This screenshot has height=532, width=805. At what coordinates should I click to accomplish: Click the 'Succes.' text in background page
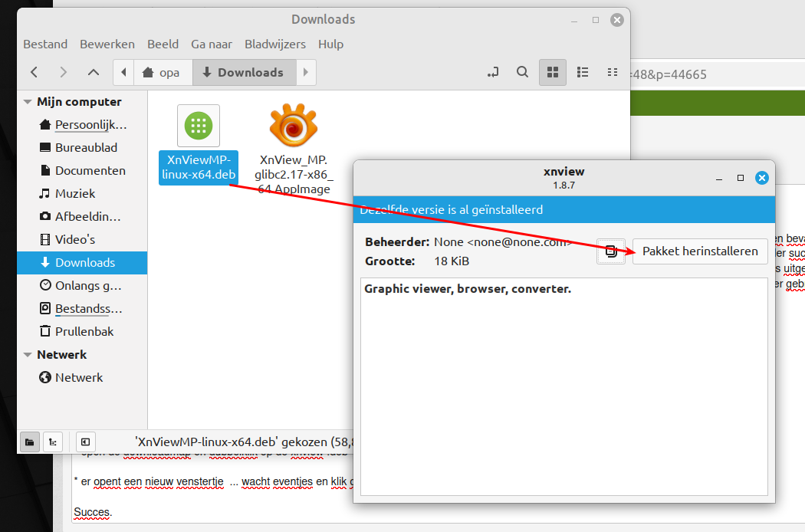pyautogui.click(x=93, y=513)
